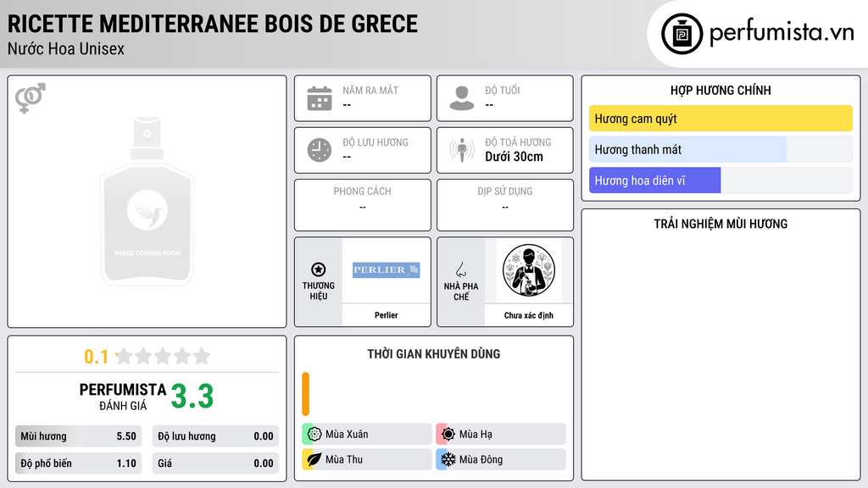The width and height of the screenshot is (868, 488).
Task: Select the Mùa Đông season label
Action: point(481,459)
